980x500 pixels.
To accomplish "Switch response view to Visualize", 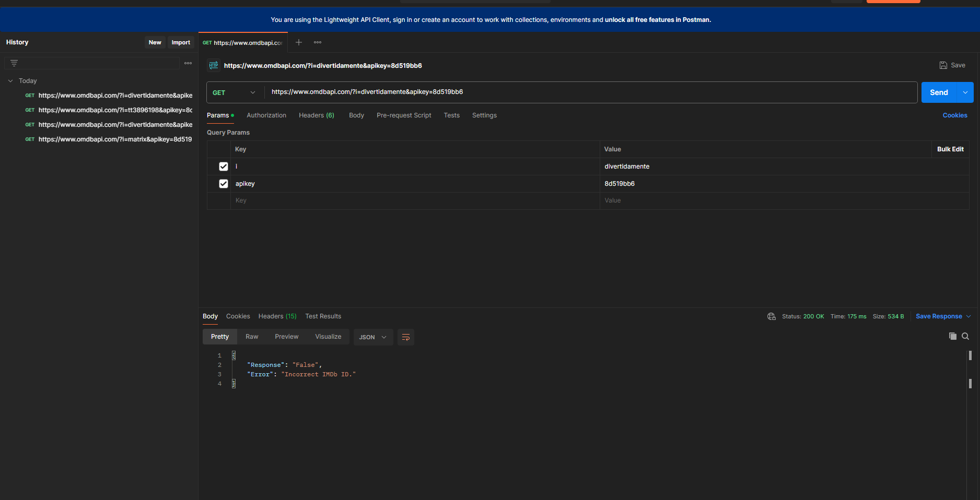I will [328, 337].
